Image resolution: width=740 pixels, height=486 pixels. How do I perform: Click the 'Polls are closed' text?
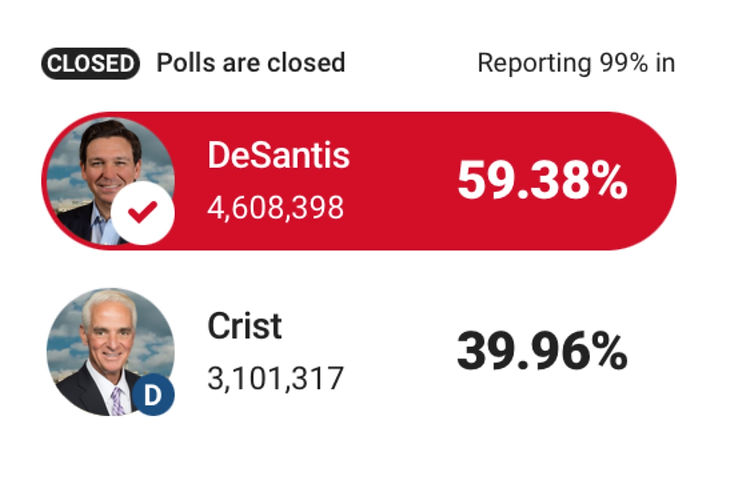pyautogui.click(x=251, y=63)
